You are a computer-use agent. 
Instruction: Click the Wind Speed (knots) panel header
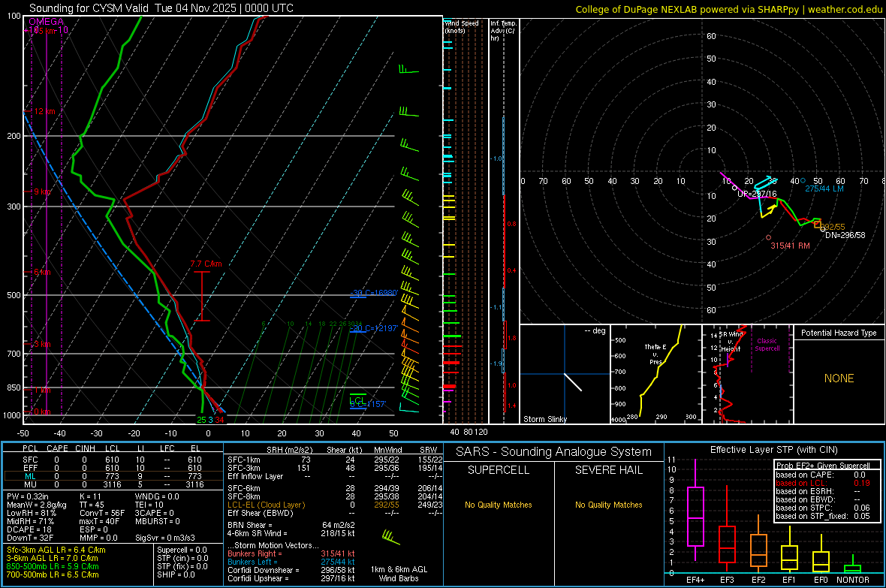pos(462,26)
